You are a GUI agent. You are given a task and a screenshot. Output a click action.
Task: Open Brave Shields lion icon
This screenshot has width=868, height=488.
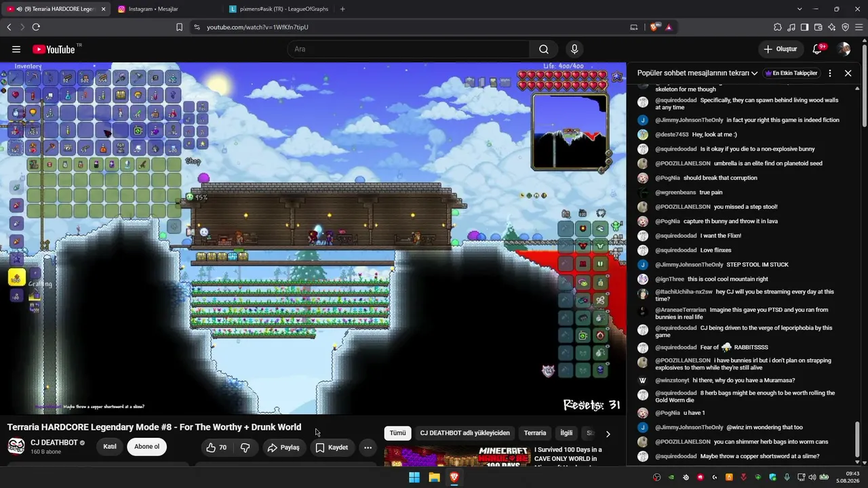click(x=654, y=27)
